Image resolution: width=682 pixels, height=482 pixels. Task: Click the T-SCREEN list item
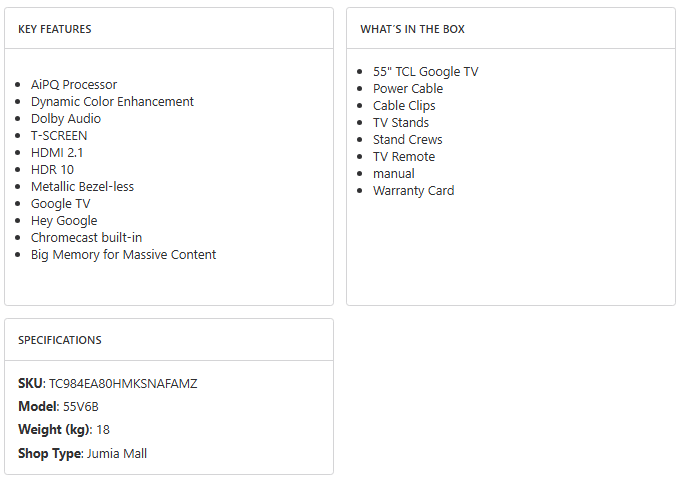point(59,136)
